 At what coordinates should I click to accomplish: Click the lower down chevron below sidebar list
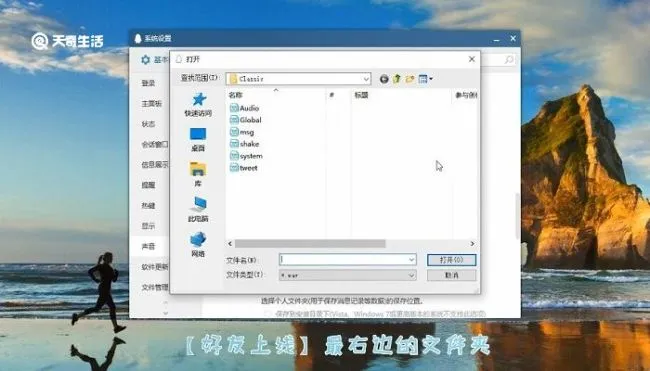[x=166, y=313]
